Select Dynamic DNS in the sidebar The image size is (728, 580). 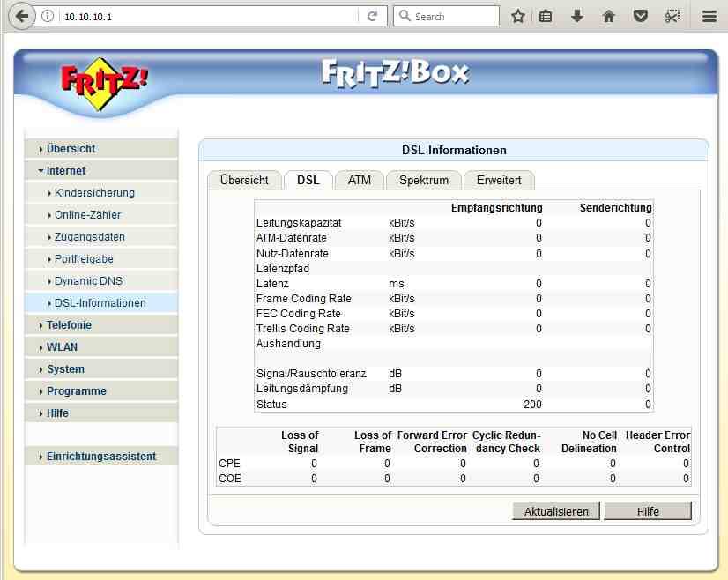tap(101, 281)
